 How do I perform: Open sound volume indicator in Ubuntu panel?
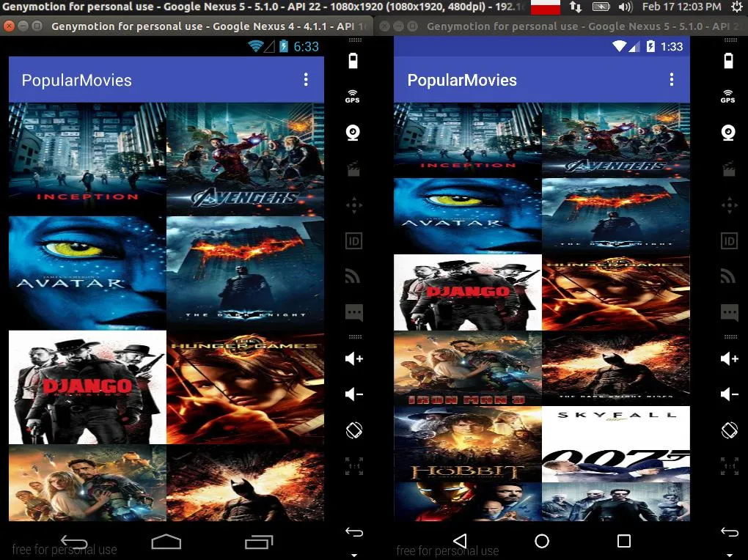click(x=625, y=7)
